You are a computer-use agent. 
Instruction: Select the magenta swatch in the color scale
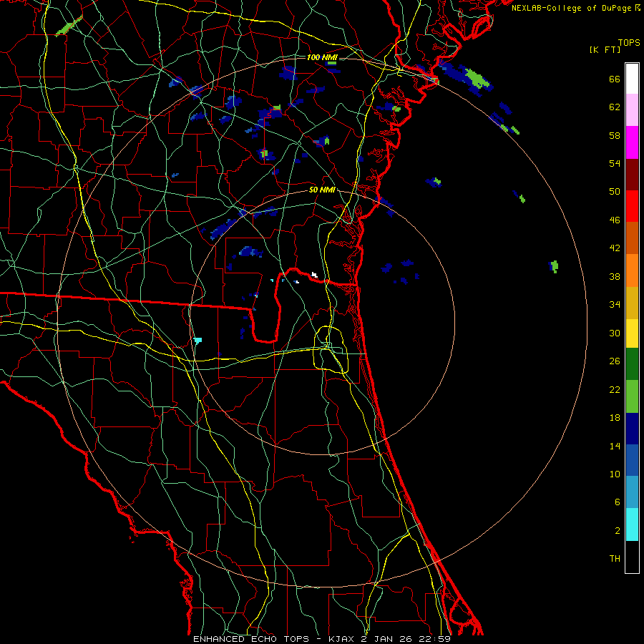(x=632, y=142)
